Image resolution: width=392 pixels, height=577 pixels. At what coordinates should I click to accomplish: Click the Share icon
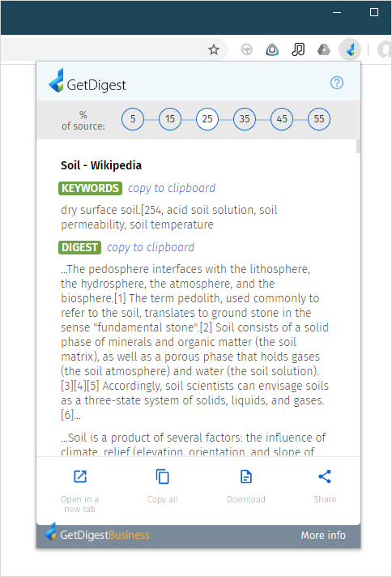325,477
